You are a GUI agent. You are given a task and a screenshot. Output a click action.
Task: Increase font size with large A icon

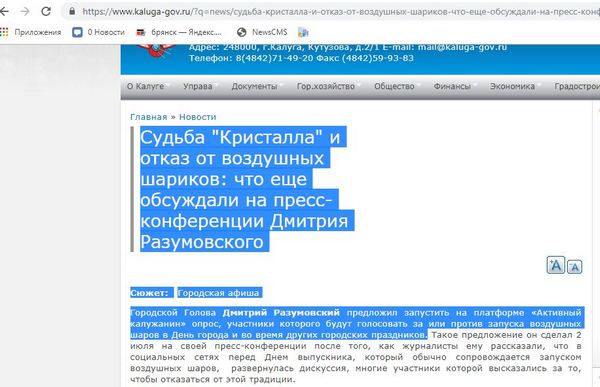556,265
